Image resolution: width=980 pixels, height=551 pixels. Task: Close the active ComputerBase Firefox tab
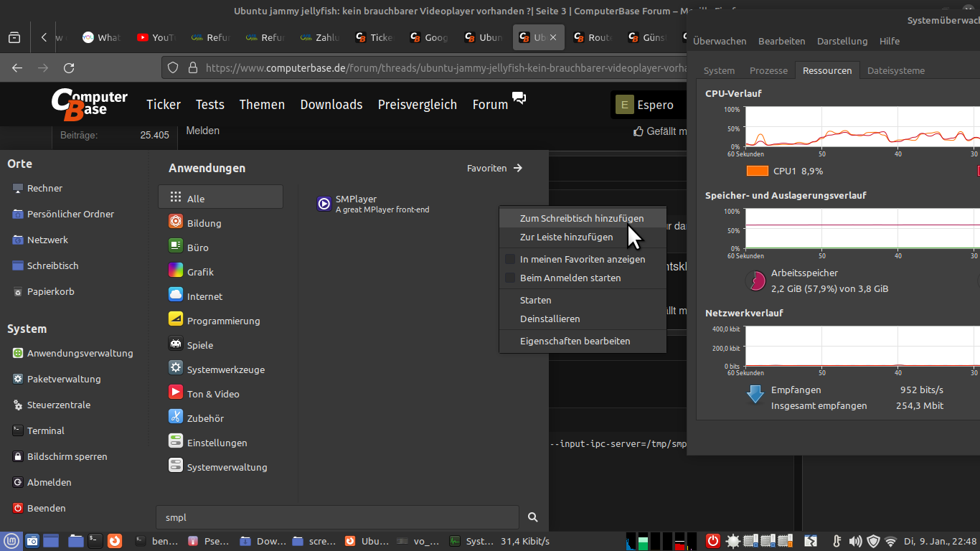(x=553, y=37)
